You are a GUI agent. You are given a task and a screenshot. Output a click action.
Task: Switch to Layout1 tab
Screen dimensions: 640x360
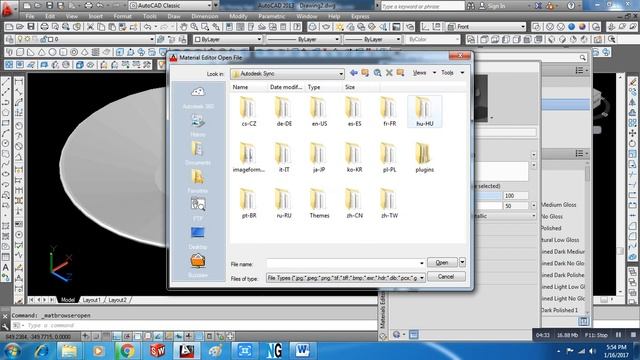pyautogui.click(x=91, y=300)
